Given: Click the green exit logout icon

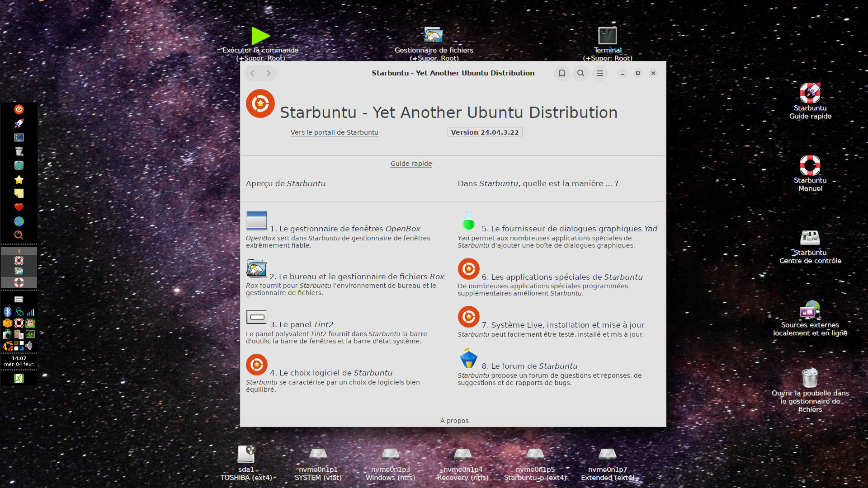Looking at the screenshot, I should [x=19, y=378].
